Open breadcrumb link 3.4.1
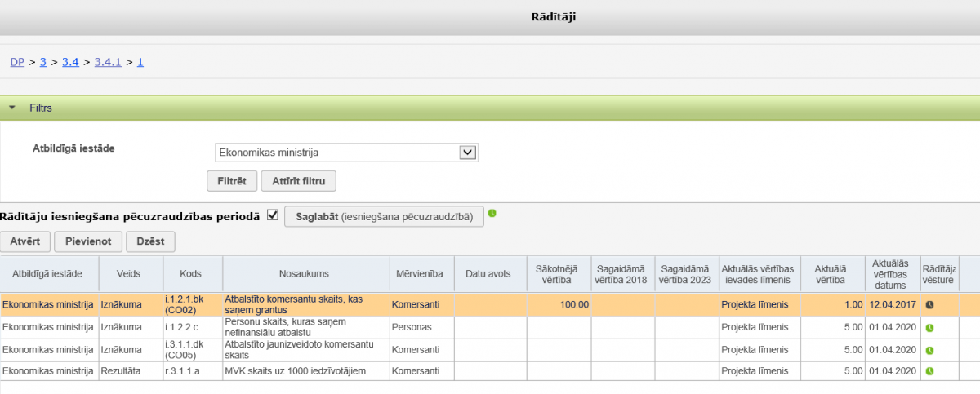The height and width of the screenshot is (394, 980). coord(108,61)
